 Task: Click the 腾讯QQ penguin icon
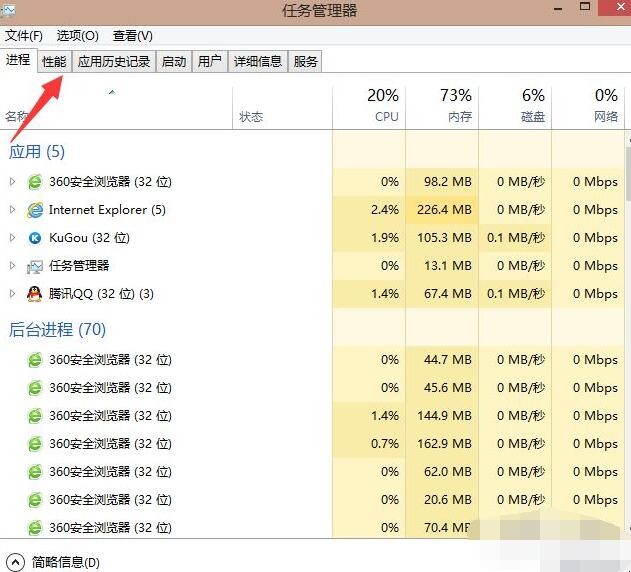[x=35, y=294]
